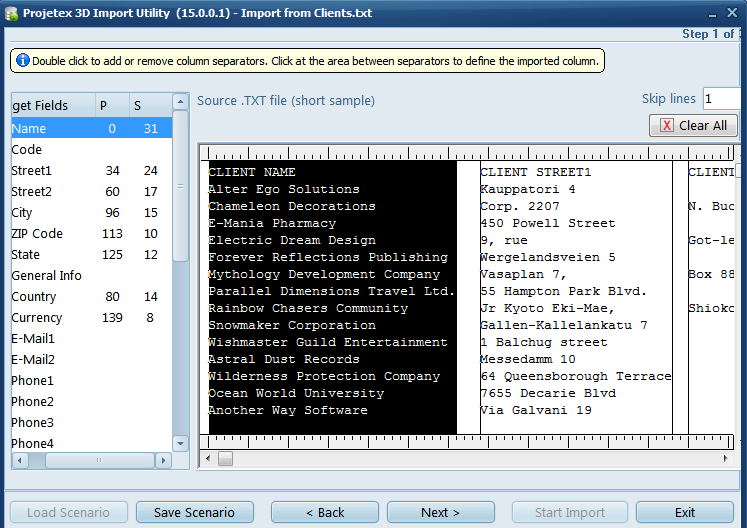Select the E-Mail2 field row

91,359
